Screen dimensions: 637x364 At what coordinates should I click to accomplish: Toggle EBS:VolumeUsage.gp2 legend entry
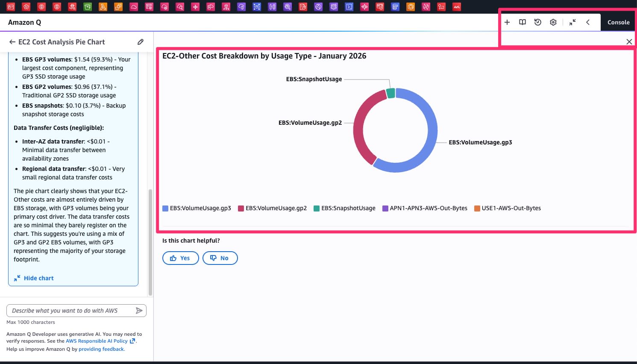pos(273,208)
